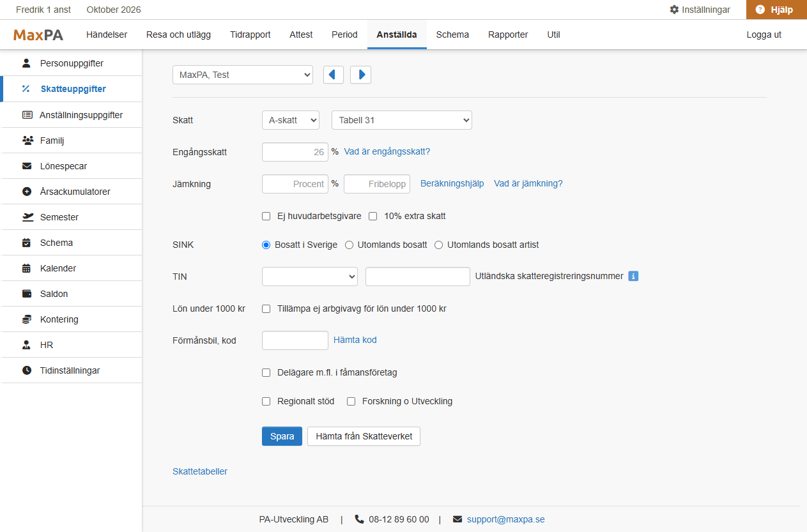The width and height of the screenshot is (807, 532).
Task: Click the Personuppgifter person icon
Action: point(26,63)
